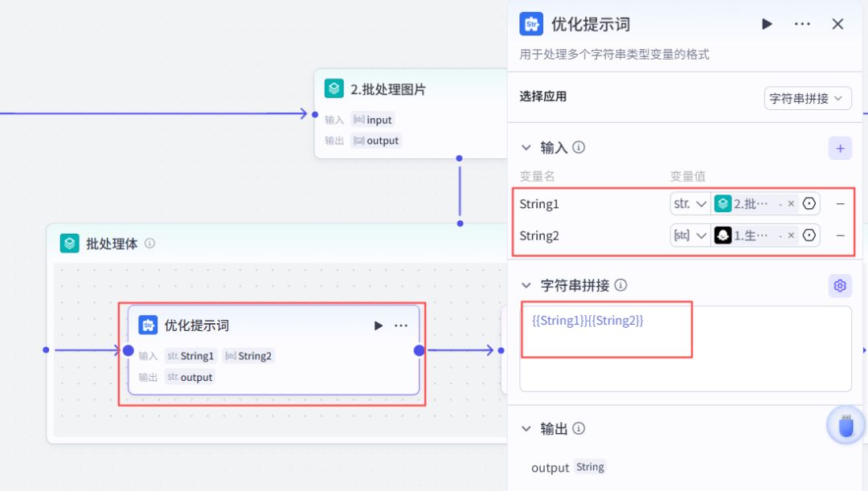
Task: Open the more options menu in panel header
Action: click(802, 24)
